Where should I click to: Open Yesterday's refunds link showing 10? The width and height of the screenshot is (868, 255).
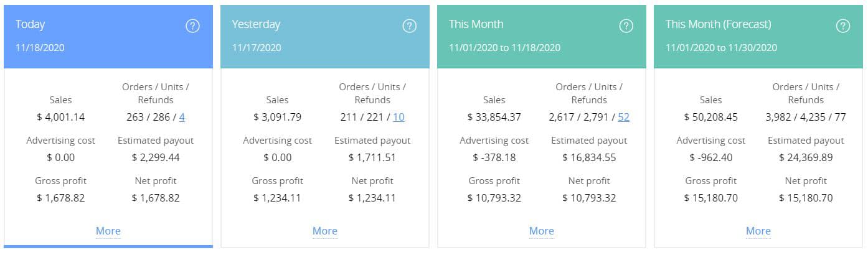(399, 117)
